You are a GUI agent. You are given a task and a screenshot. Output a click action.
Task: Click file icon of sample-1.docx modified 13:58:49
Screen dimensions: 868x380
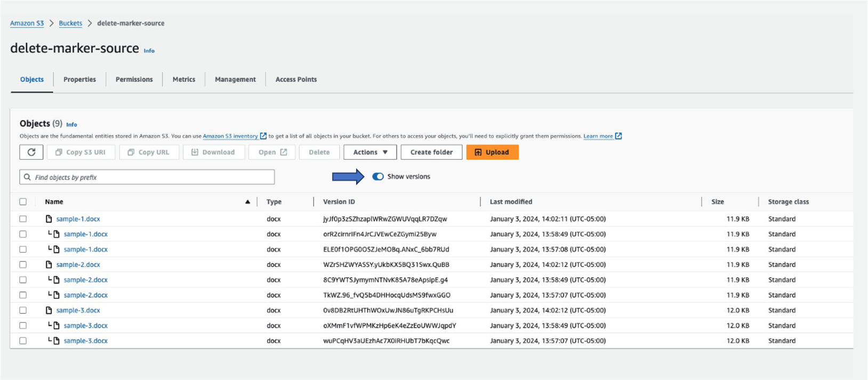coord(57,234)
